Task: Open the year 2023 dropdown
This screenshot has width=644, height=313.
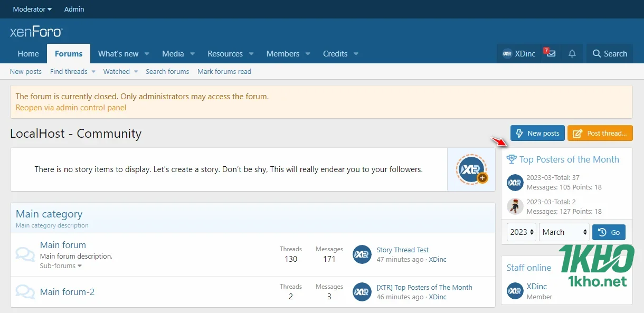Action: click(x=522, y=232)
